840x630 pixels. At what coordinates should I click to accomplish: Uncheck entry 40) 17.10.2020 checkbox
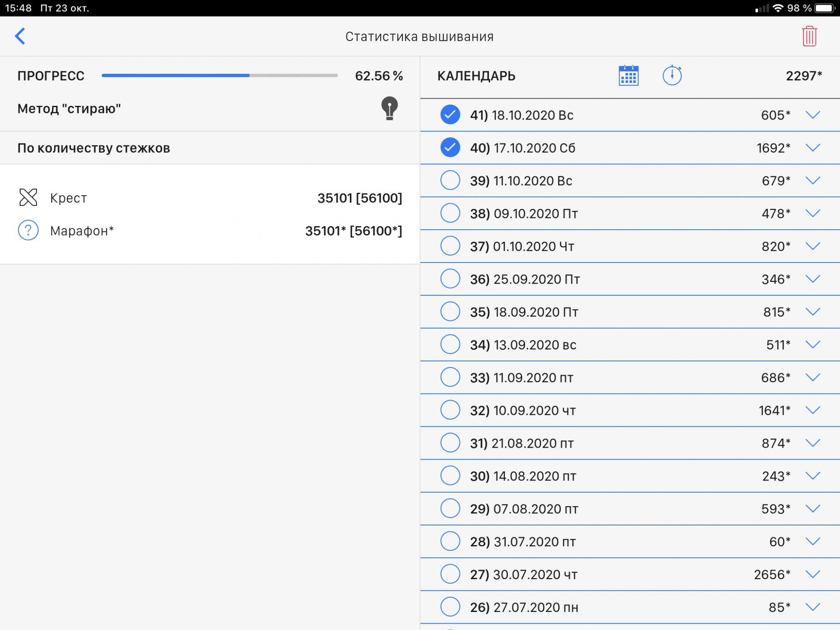tap(450, 147)
